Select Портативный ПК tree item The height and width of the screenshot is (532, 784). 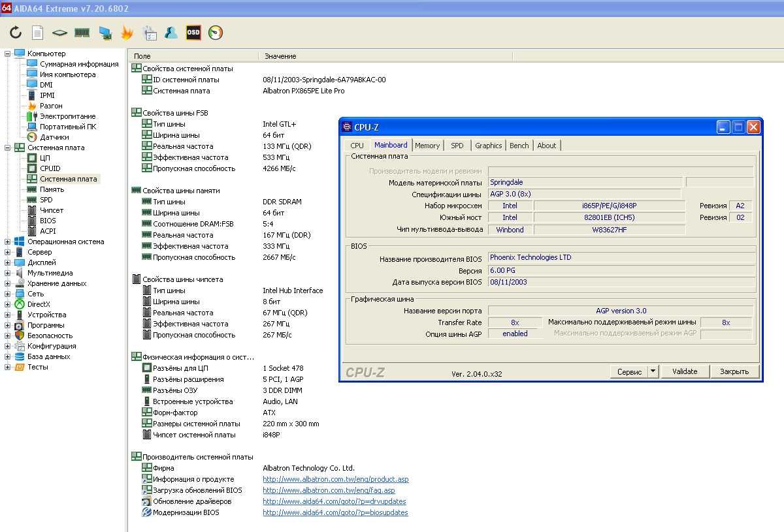click(x=68, y=127)
